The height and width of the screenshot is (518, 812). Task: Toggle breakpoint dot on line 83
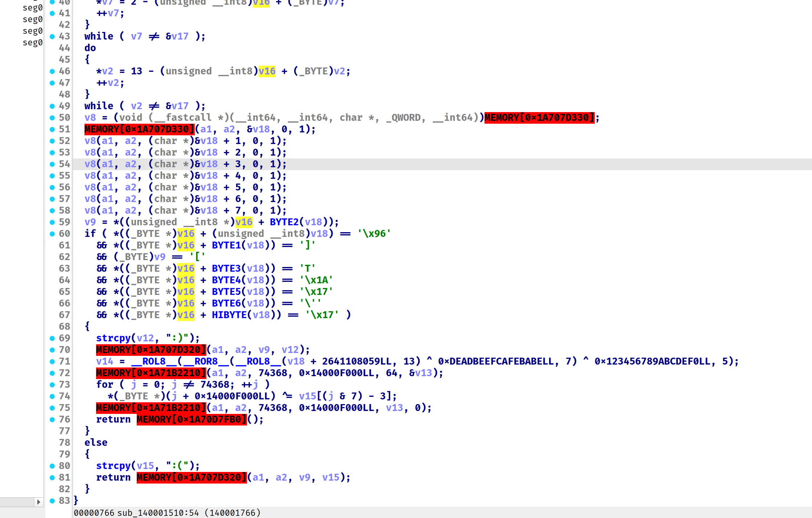pyautogui.click(x=52, y=501)
